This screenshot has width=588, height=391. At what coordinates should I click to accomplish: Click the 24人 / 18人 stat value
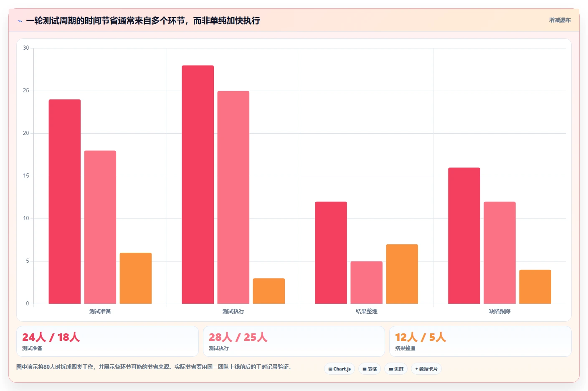click(x=51, y=337)
